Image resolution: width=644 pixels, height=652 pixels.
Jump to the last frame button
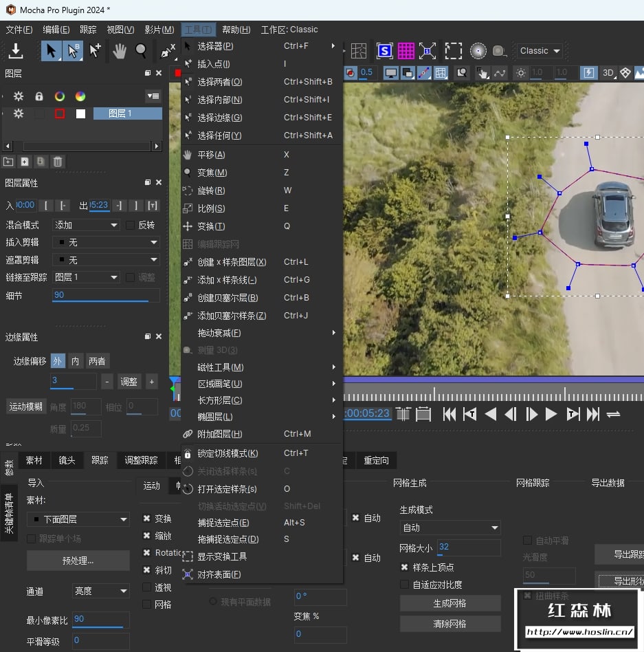point(593,414)
